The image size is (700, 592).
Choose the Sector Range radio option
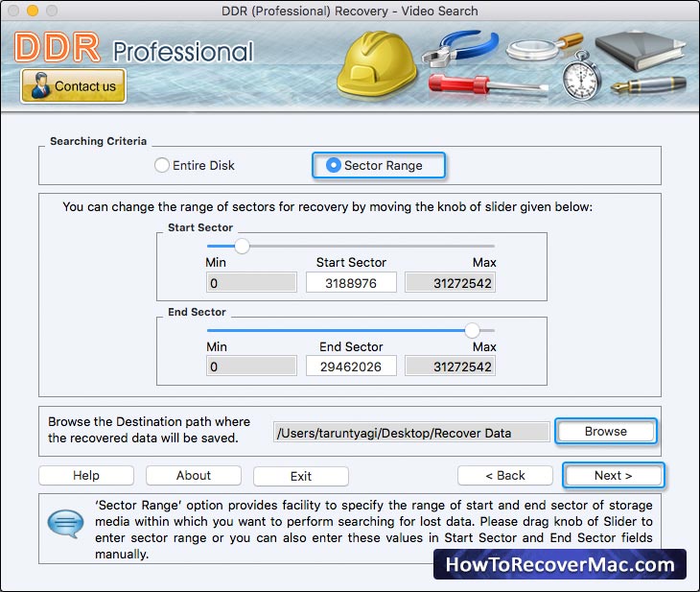(379, 165)
